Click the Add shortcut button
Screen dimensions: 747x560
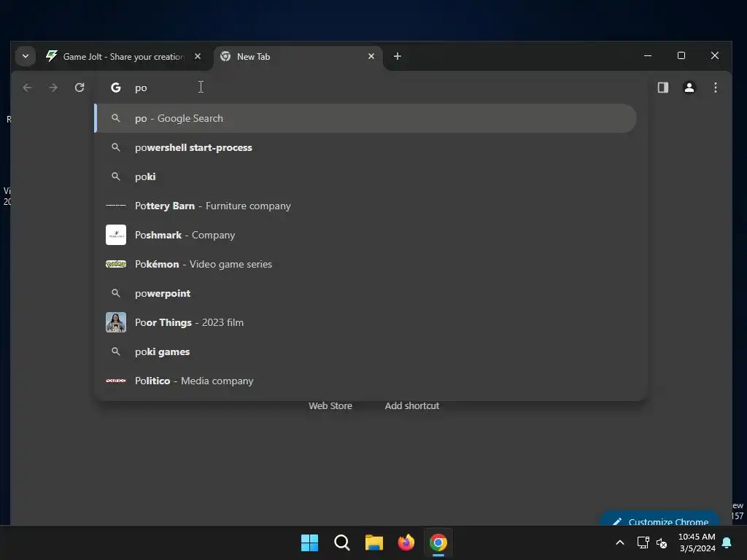412,405
